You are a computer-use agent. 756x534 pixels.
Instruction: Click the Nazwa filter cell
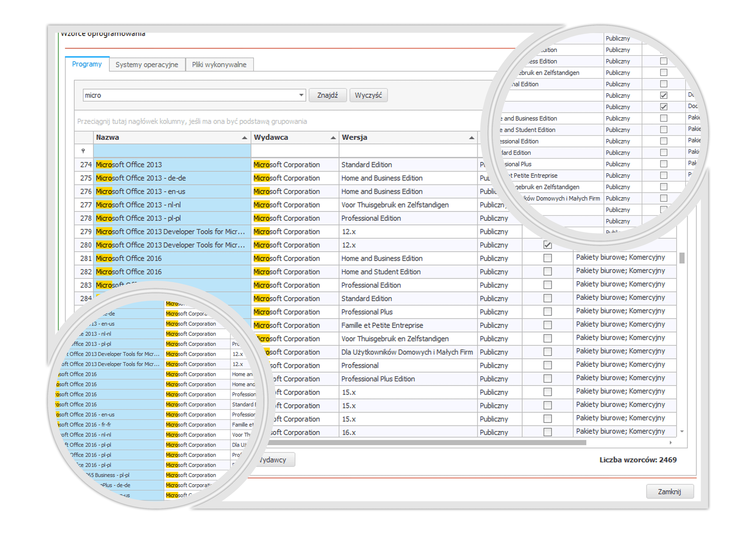172,151
